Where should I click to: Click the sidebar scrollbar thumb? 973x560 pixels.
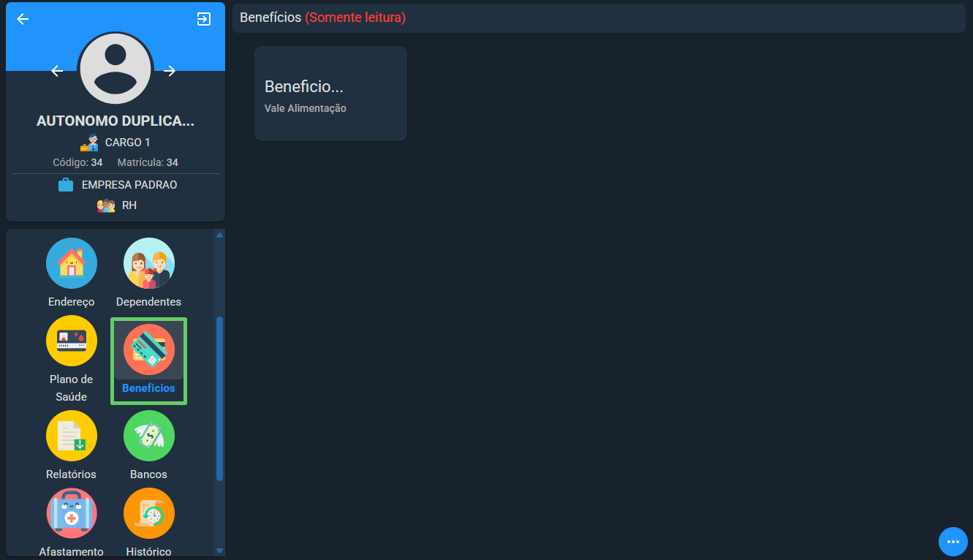point(219,398)
